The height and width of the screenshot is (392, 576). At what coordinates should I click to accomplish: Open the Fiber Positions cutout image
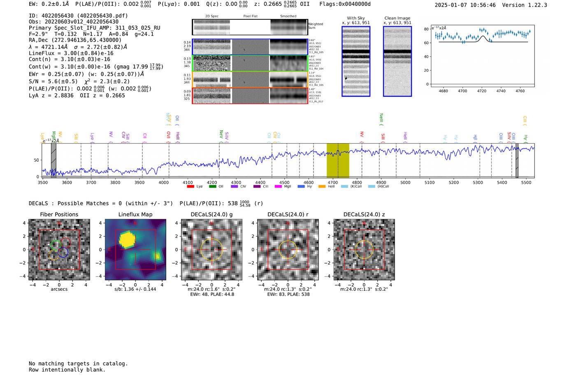coord(59,250)
